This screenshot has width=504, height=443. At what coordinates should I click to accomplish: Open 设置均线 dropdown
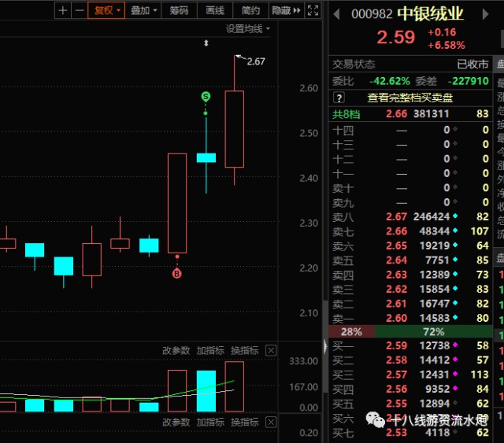(x=247, y=29)
